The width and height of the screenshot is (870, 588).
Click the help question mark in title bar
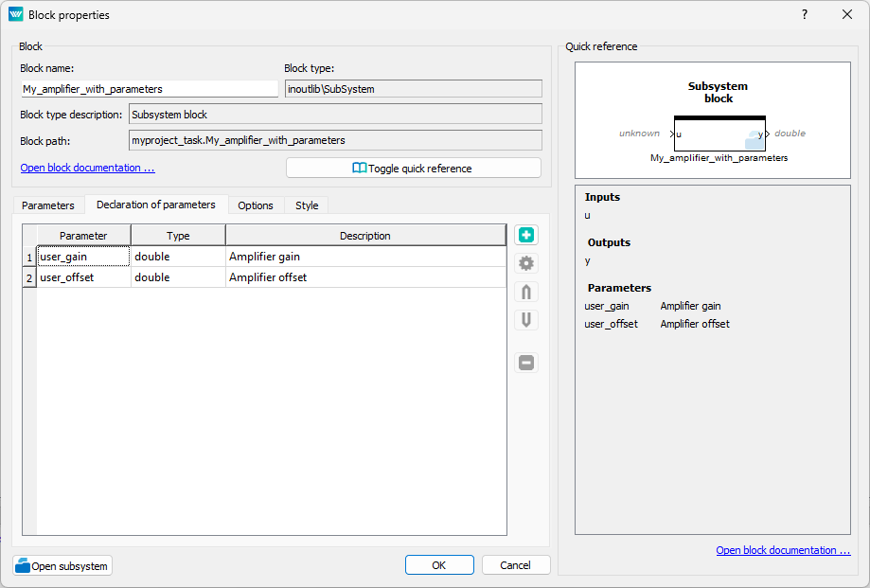pyautogui.click(x=805, y=14)
